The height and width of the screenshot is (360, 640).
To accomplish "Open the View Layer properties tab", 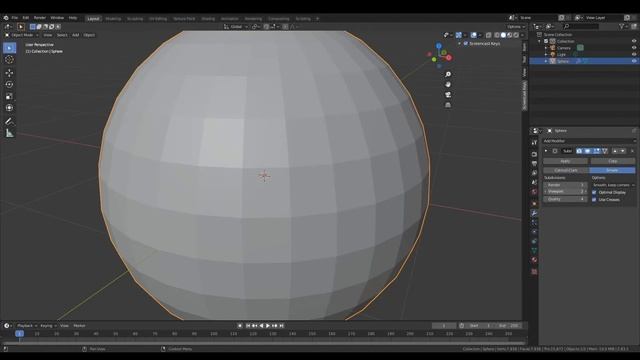I will (534, 173).
